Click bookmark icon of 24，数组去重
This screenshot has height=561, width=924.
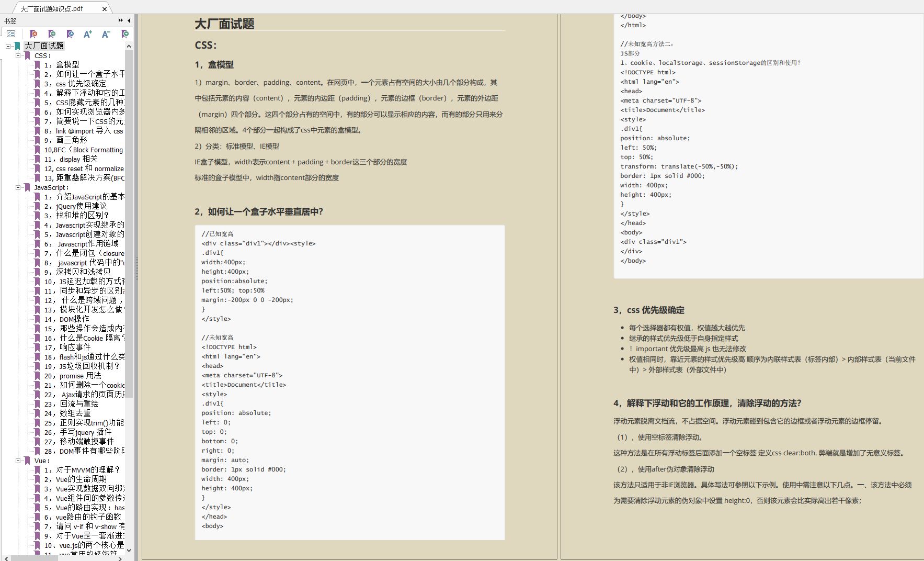tap(37, 413)
